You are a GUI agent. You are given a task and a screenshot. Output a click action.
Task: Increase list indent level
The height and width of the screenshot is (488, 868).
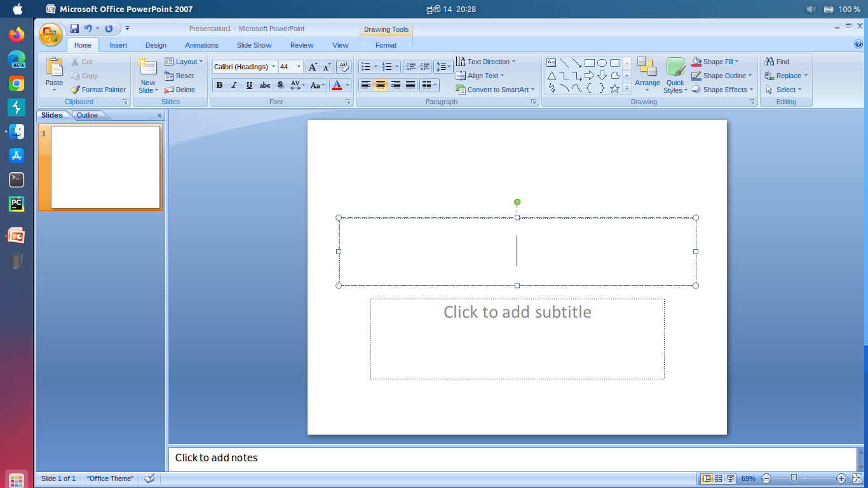pos(425,67)
